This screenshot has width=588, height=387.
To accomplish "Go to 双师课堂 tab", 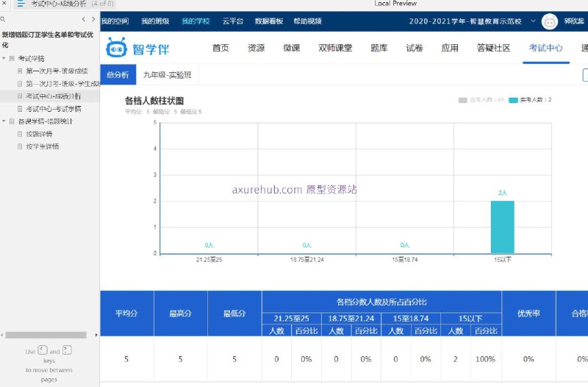I will [335, 48].
